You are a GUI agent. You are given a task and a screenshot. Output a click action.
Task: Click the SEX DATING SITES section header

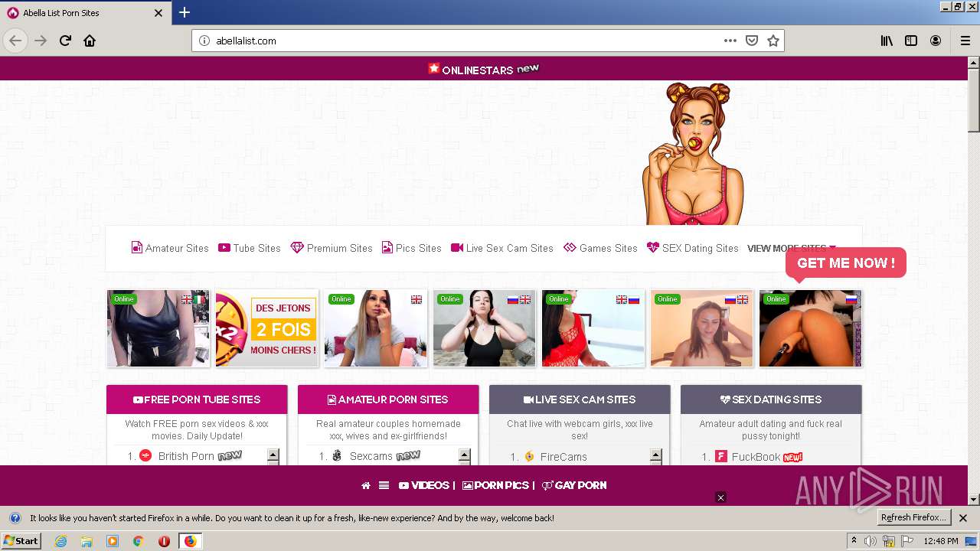pyautogui.click(x=771, y=399)
